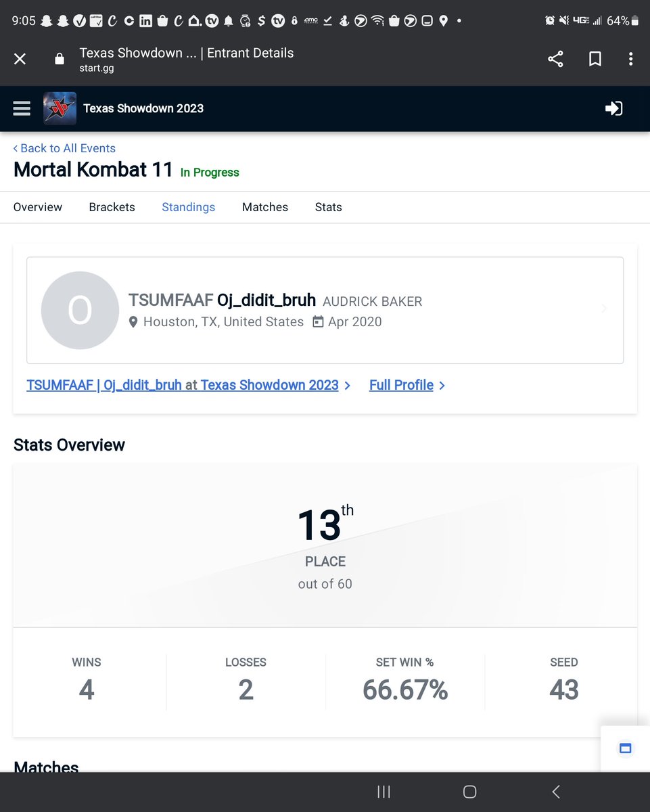Open Texas Showdown 2023 link in card

[x=269, y=385]
